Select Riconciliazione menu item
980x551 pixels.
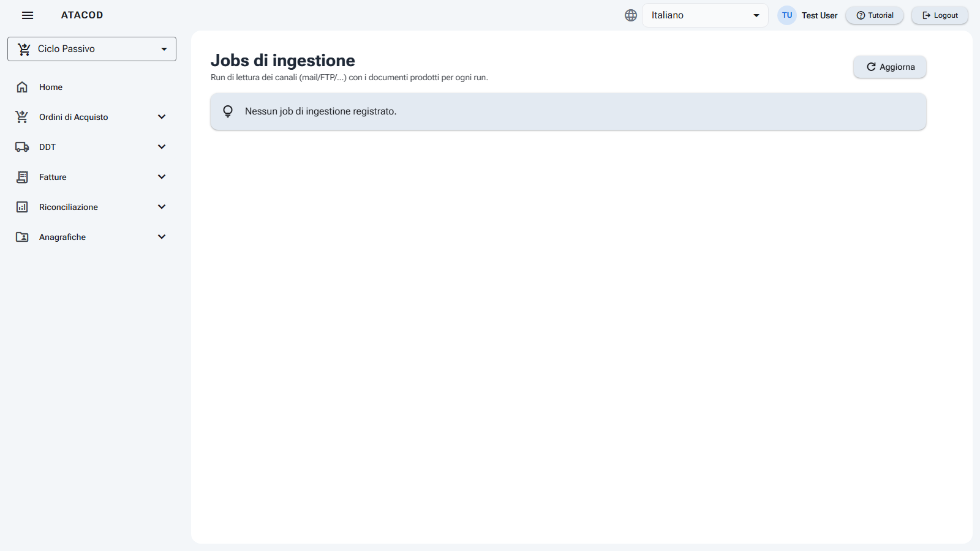tap(92, 207)
